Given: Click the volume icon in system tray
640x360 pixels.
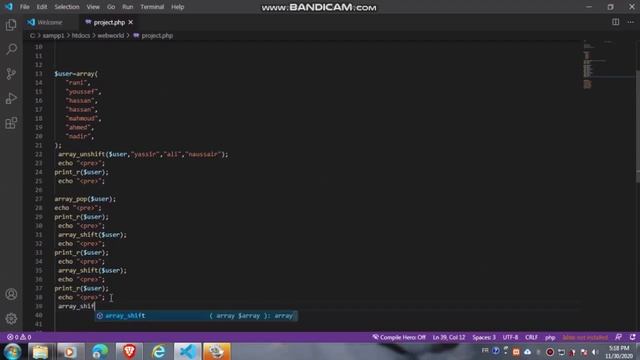Looking at the screenshot, I should 595,352.
